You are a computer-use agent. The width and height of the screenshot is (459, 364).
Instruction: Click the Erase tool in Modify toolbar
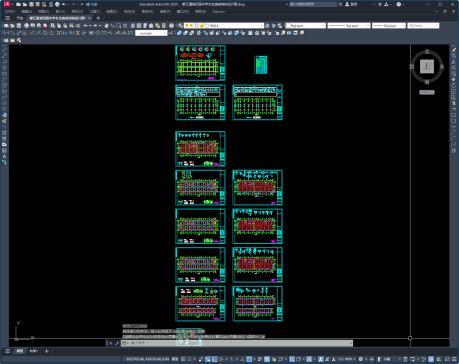coord(454,49)
